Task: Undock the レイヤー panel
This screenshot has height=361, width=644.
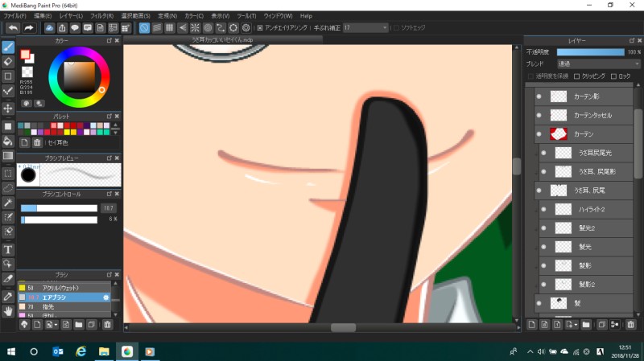Action: (x=631, y=41)
